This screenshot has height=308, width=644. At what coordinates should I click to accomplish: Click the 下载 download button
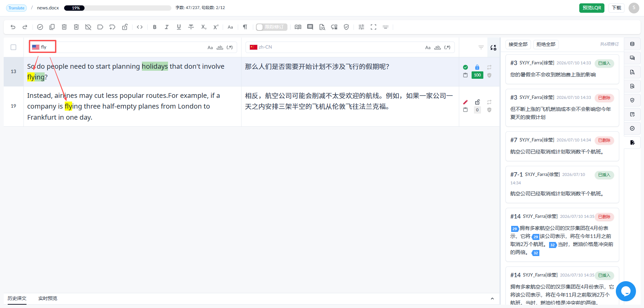[616, 8]
